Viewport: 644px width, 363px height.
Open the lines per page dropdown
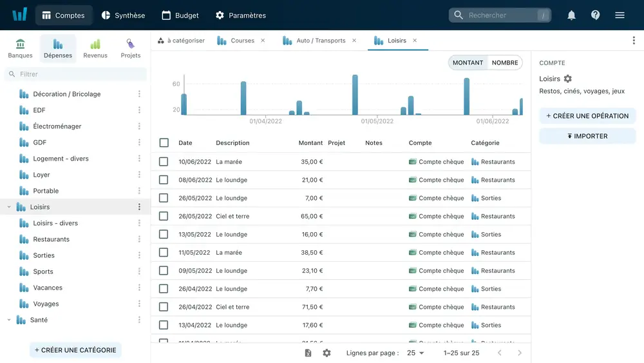[415, 353]
